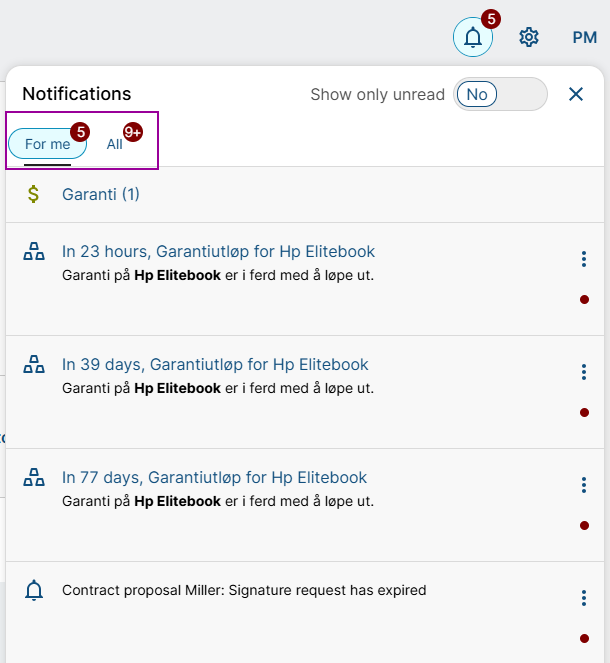Open the 39 days Garantiutløp notification link
This screenshot has height=663, width=610.
pyautogui.click(x=215, y=365)
